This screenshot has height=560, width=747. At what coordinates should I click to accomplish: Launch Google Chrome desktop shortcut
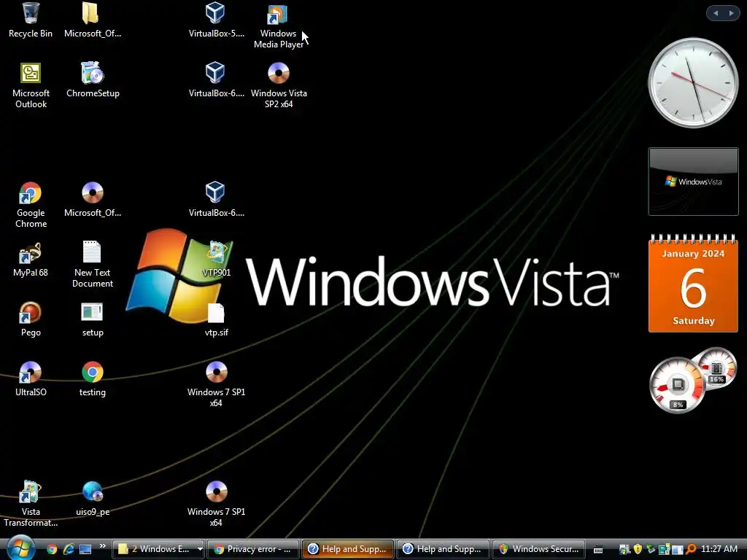[x=31, y=205]
